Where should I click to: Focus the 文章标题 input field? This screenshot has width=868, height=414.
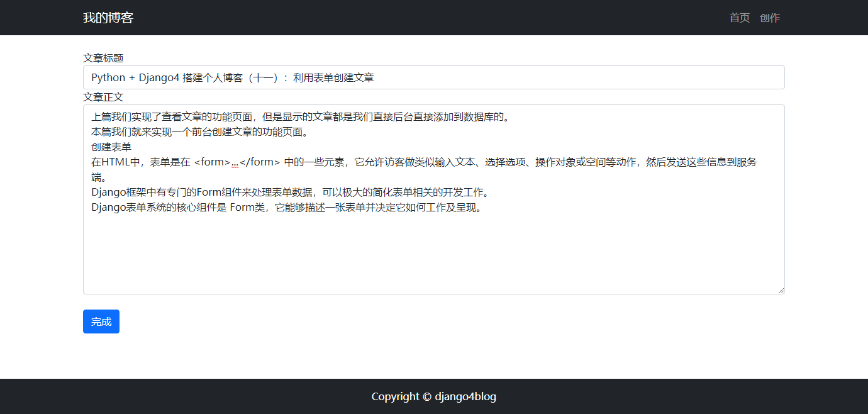coord(434,77)
